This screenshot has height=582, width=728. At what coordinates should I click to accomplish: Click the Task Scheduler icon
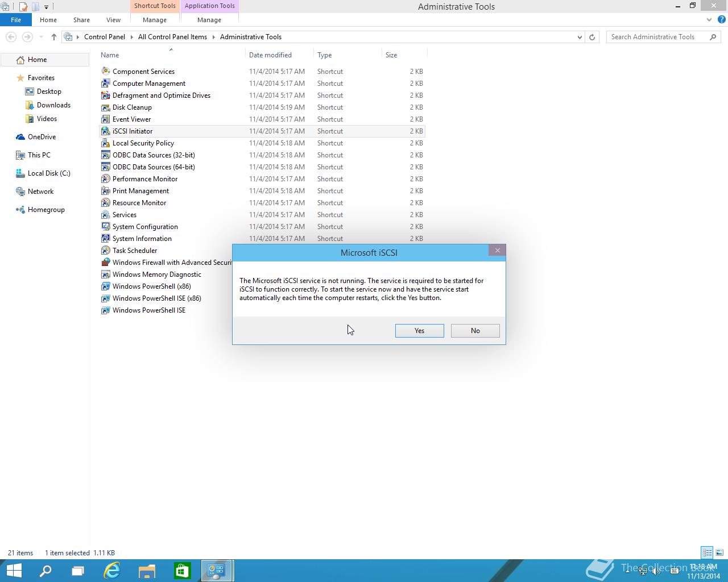click(x=105, y=250)
